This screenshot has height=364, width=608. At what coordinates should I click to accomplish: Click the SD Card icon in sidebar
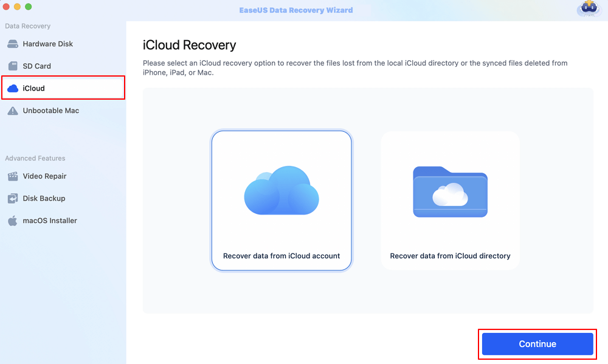tap(13, 66)
